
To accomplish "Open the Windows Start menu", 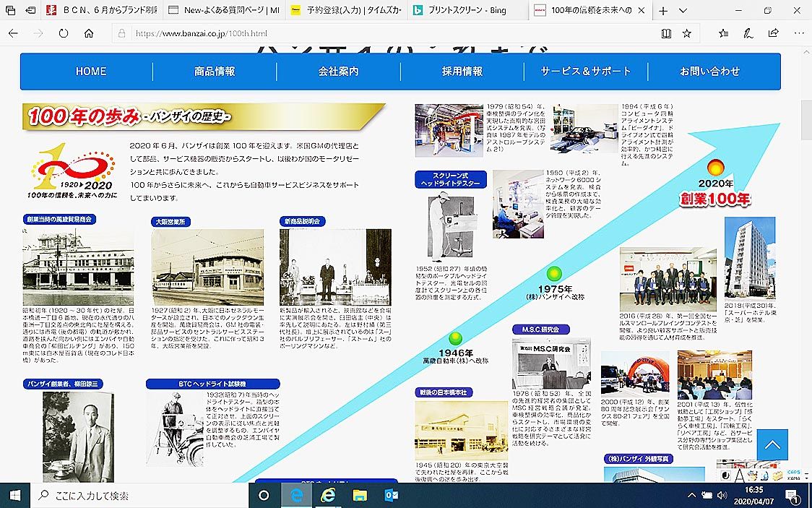I will click(x=15, y=496).
